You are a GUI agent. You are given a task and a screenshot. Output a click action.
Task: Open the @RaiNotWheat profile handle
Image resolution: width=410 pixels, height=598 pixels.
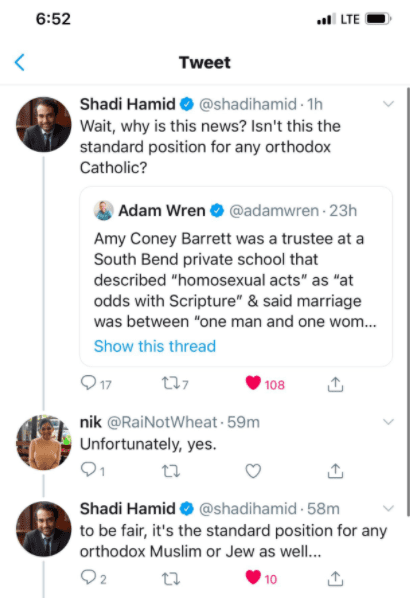click(x=162, y=422)
